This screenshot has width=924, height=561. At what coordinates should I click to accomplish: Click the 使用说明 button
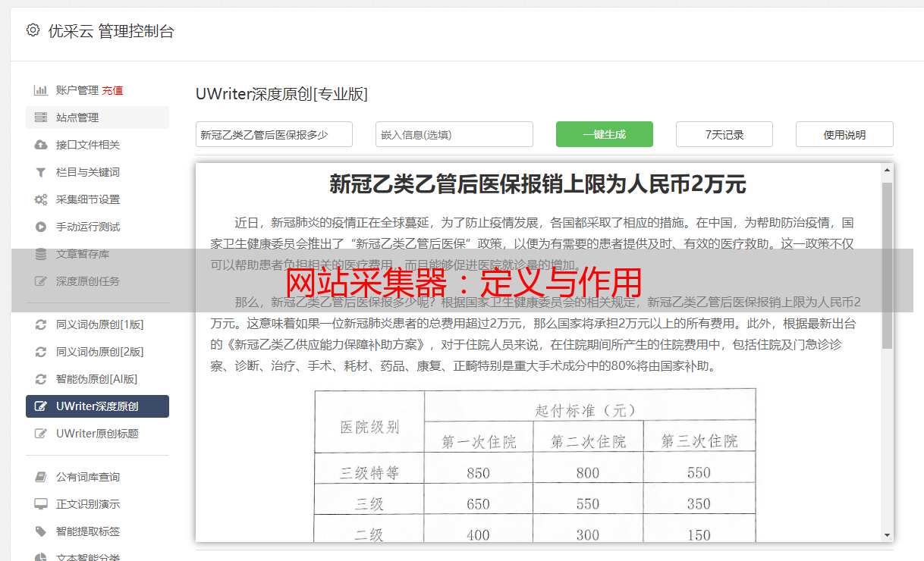coord(844,134)
